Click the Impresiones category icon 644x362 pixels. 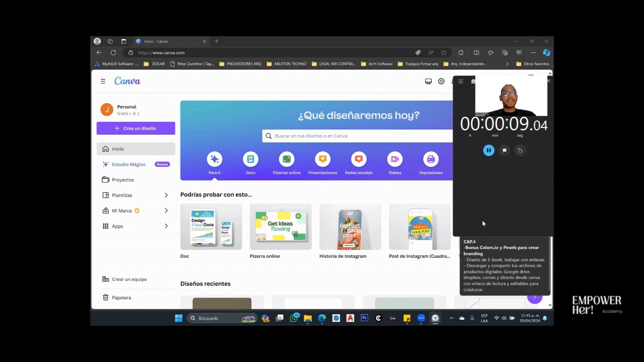coord(431,159)
